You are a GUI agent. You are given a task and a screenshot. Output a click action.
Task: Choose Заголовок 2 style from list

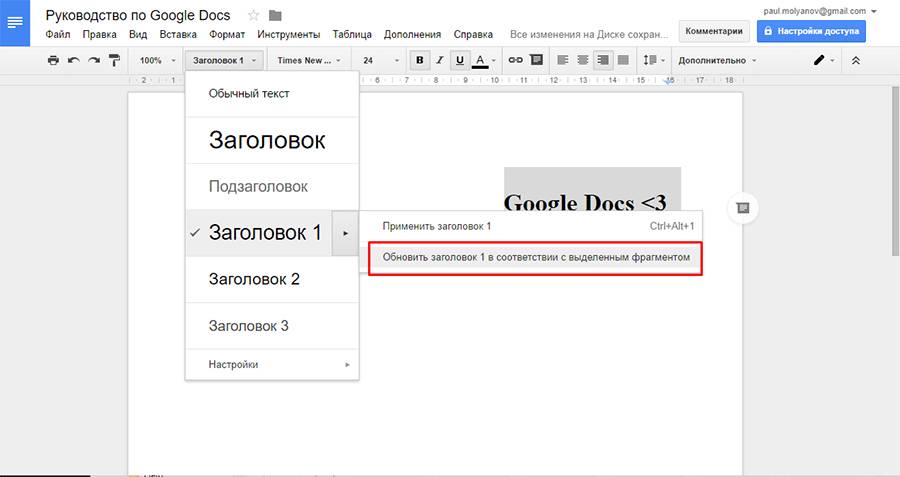pyautogui.click(x=254, y=279)
